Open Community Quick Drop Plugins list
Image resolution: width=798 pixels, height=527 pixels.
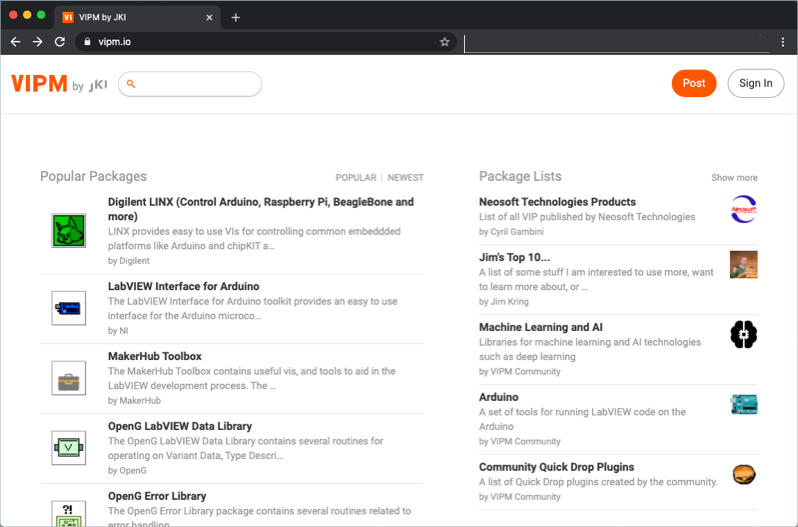(x=556, y=467)
